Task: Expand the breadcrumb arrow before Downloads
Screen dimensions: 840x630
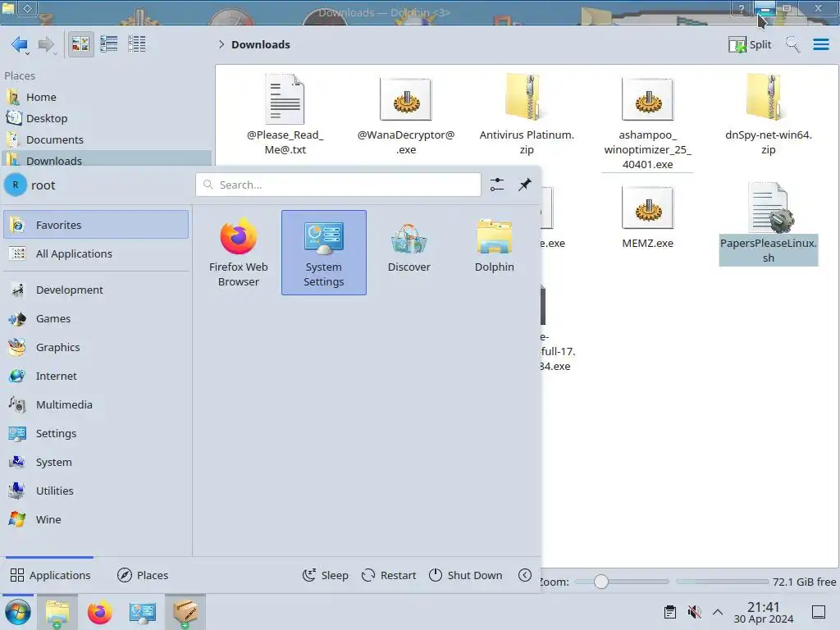Action: click(x=221, y=44)
